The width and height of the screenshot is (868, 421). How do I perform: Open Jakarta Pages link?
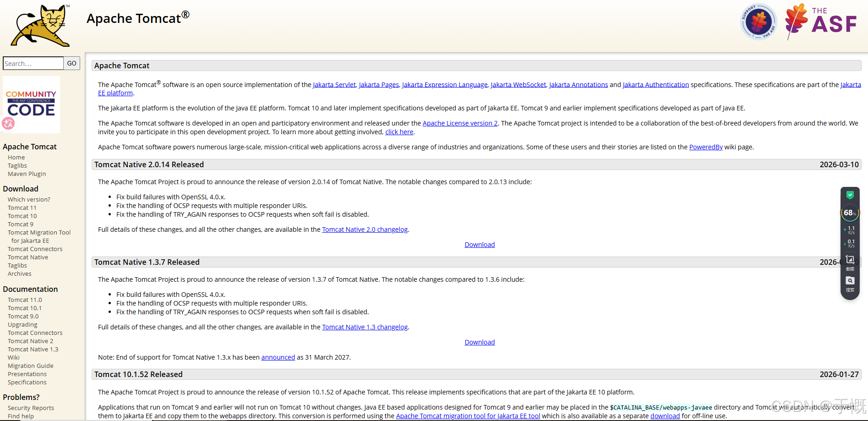coord(379,85)
